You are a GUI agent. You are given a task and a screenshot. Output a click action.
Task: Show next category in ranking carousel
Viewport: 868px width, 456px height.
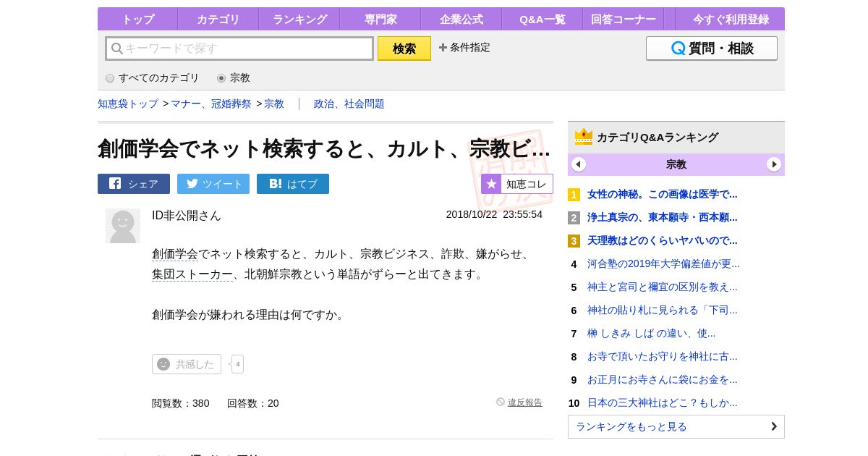[774, 164]
